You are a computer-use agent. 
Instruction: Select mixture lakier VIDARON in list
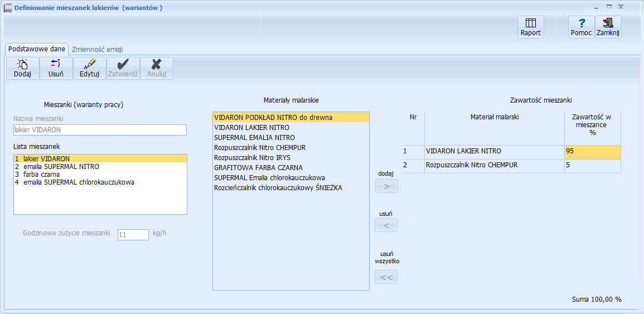click(x=100, y=158)
